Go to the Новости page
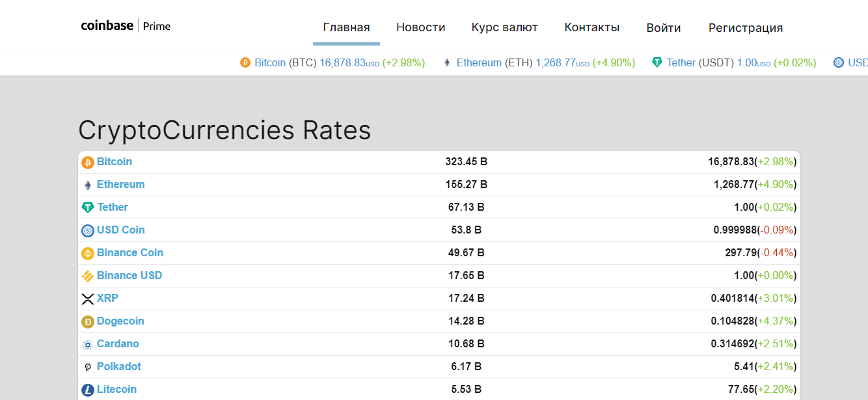 pos(421,27)
